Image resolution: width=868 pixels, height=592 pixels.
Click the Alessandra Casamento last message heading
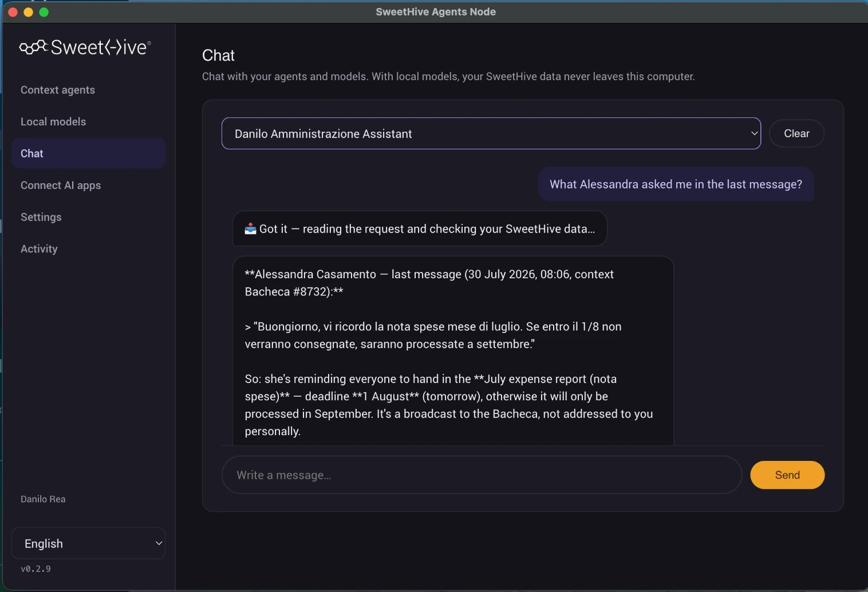pyautogui.click(x=429, y=283)
